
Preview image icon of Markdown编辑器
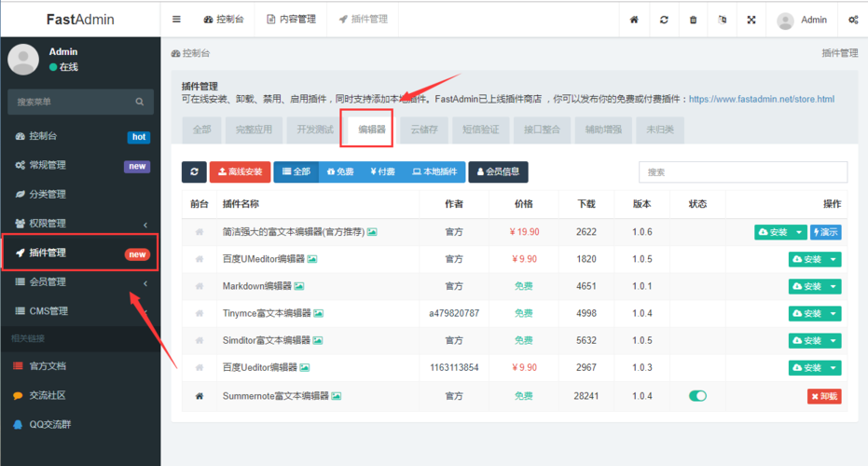(299, 286)
